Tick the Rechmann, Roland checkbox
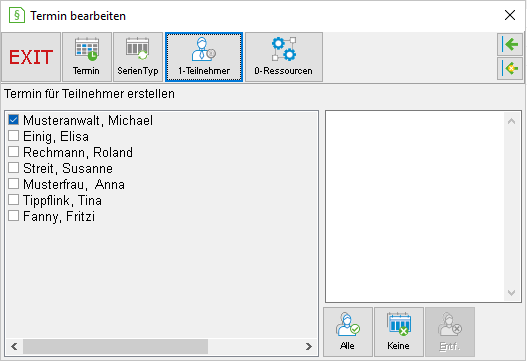Viewport: 527px width, 362px height. click(x=13, y=152)
